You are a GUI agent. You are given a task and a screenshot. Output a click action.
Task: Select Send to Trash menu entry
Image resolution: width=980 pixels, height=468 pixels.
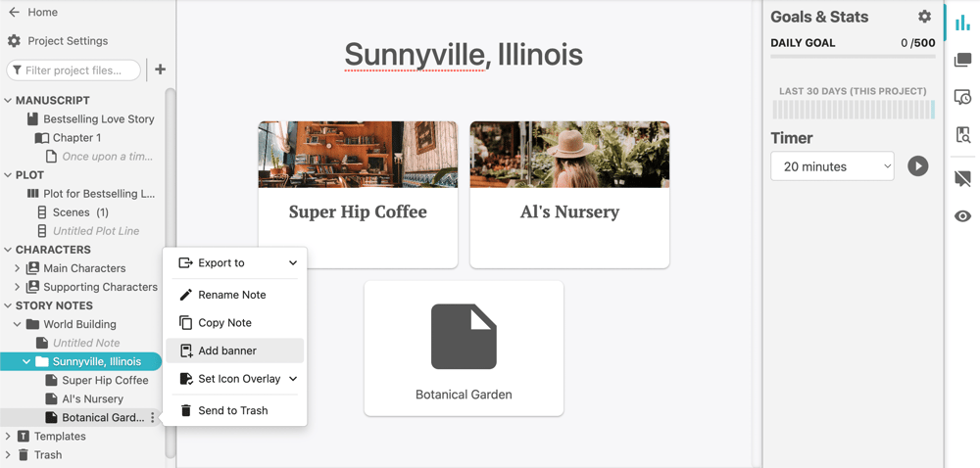click(x=235, y=410)
